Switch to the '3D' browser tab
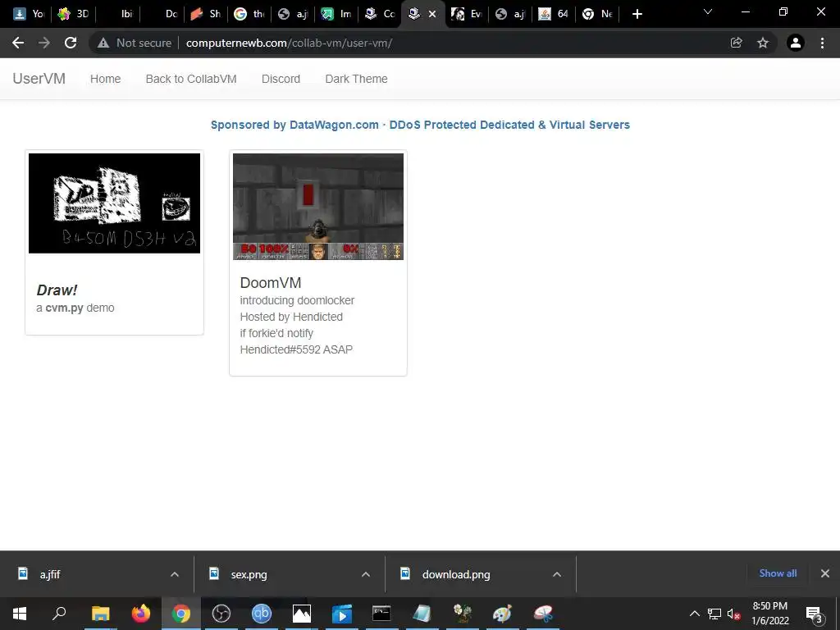The width and height of the screenshot is (840, 630). click(x=73, y=14)
